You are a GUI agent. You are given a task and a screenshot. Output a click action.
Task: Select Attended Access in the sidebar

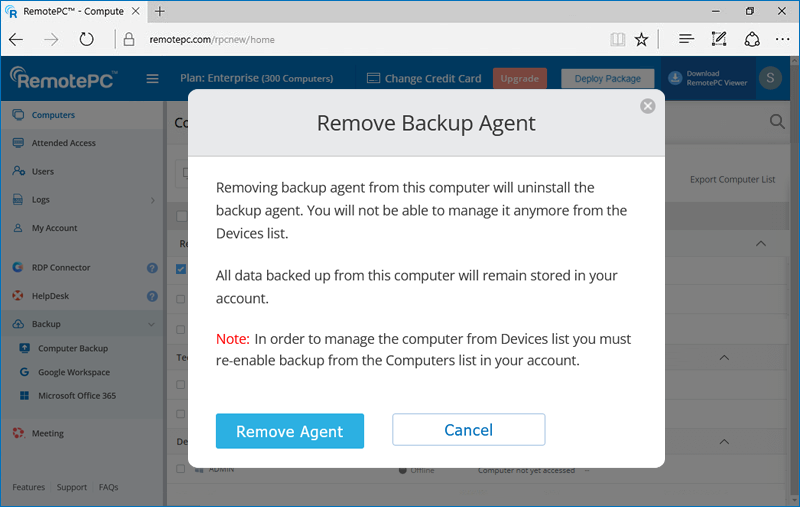click(63, 143)
